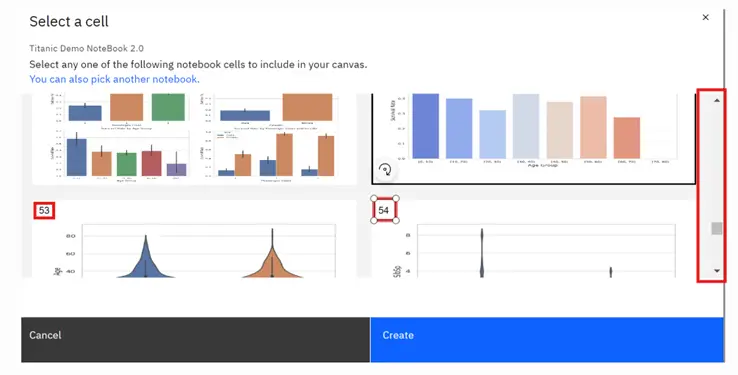Close the Select a cell dialog
This screenshot has height=375, width=738.
(x=705, y=17)
